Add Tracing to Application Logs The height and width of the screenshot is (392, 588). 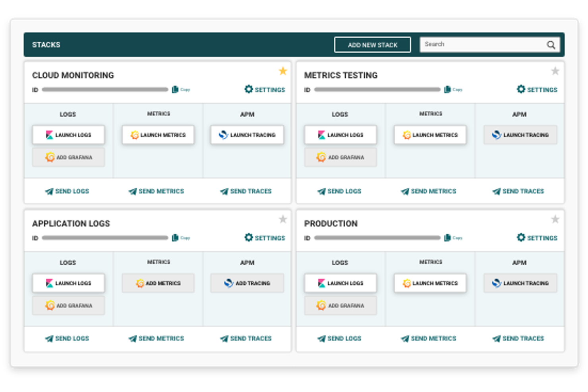coord(247,283)
